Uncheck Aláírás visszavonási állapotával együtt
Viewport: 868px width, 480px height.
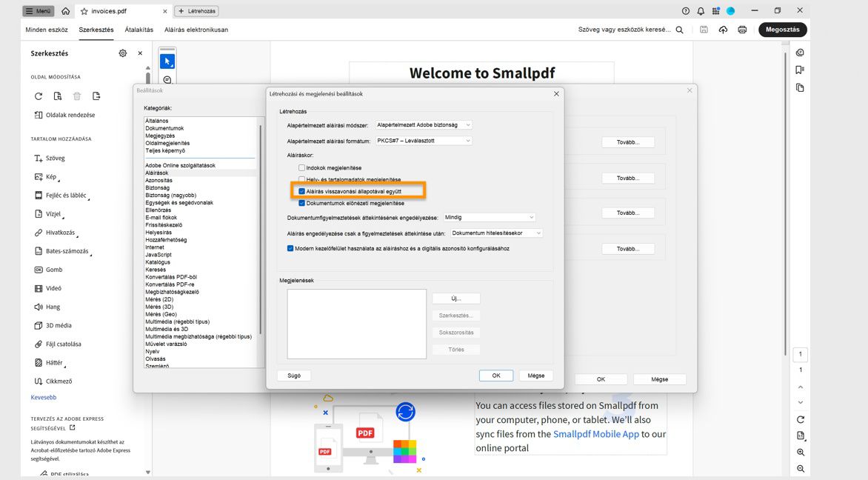click(x=301, y=192)
